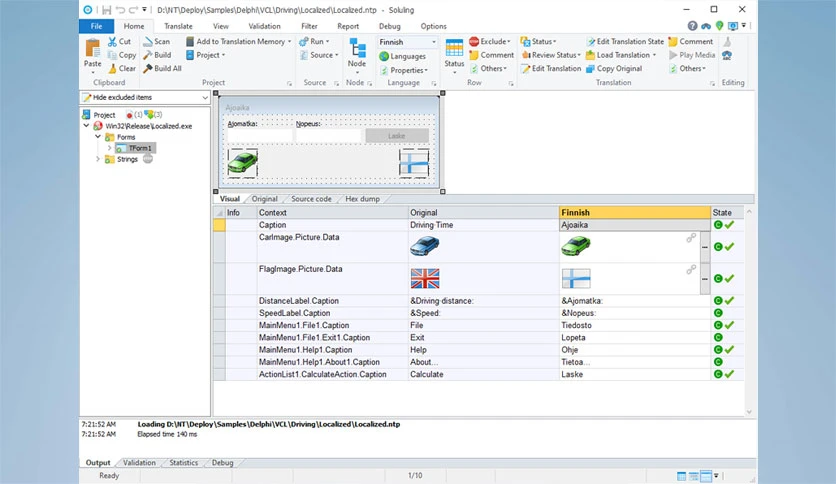Click the Ajoaika translation cell
This screenshot has width=836, height=484.
[634, 225]
